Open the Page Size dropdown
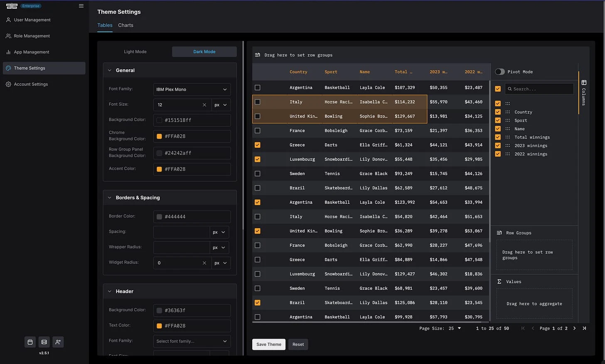 point(455,328)
